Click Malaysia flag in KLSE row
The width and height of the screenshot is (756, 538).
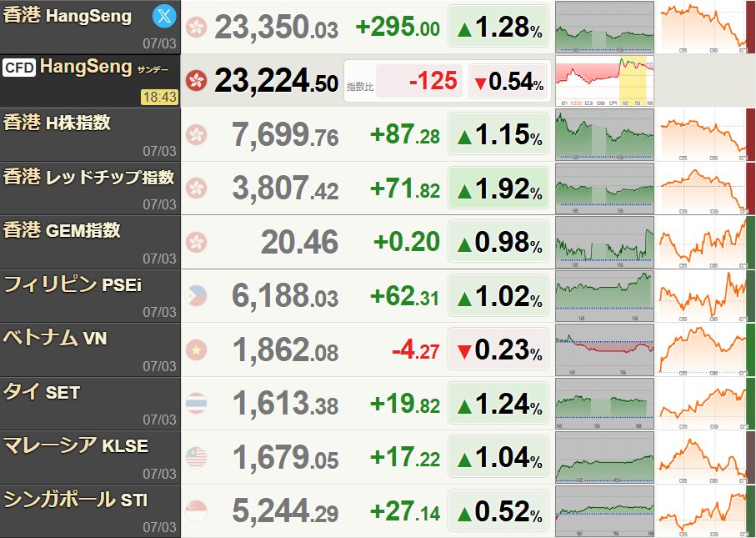pos(196,457)
